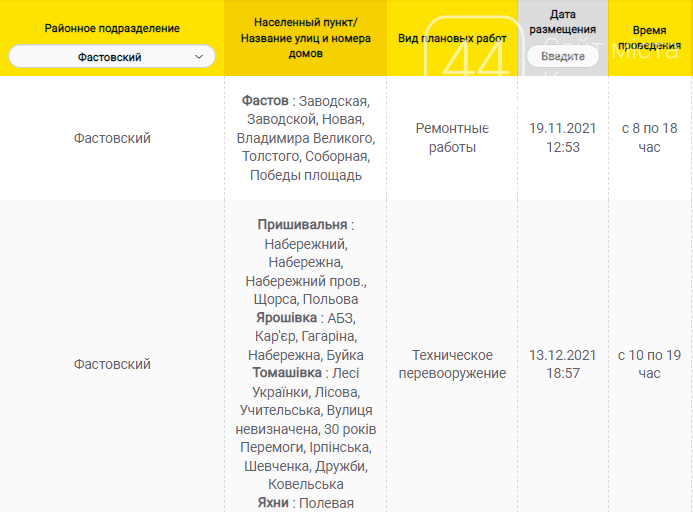Click the Время проведения column header
The image size is (693, 512).
(649, 38)
